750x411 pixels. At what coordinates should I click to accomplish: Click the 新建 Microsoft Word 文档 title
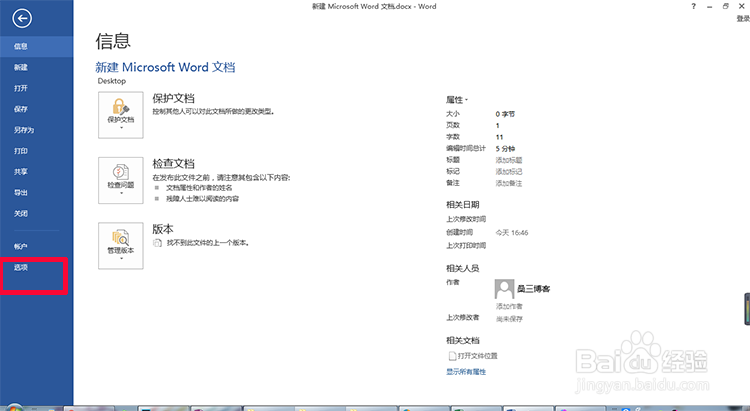[165, 67]
